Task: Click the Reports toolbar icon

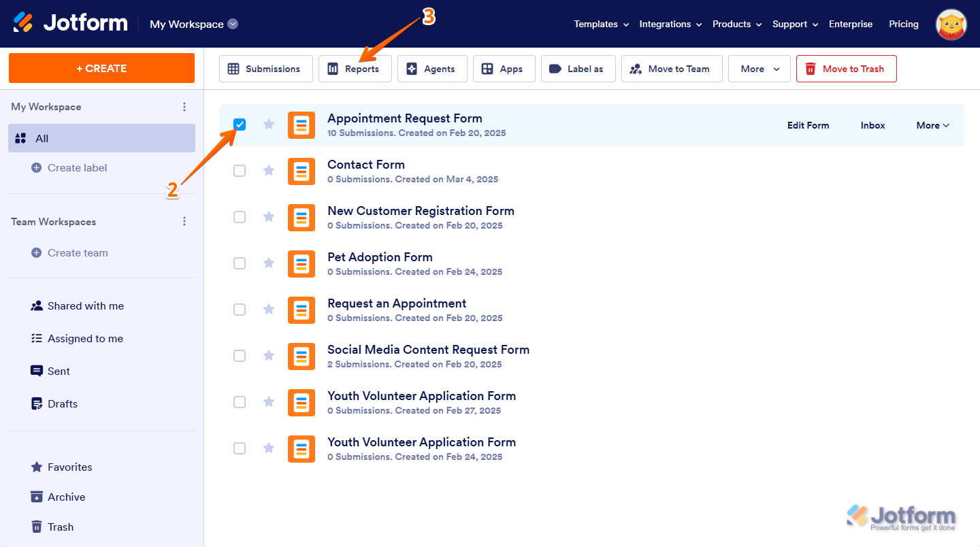Action: (355, 69)
